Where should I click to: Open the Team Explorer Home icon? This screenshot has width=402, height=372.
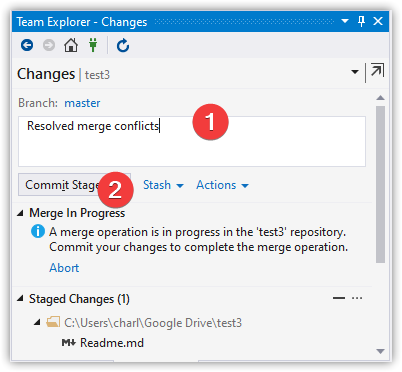click(x=71, y=45)
